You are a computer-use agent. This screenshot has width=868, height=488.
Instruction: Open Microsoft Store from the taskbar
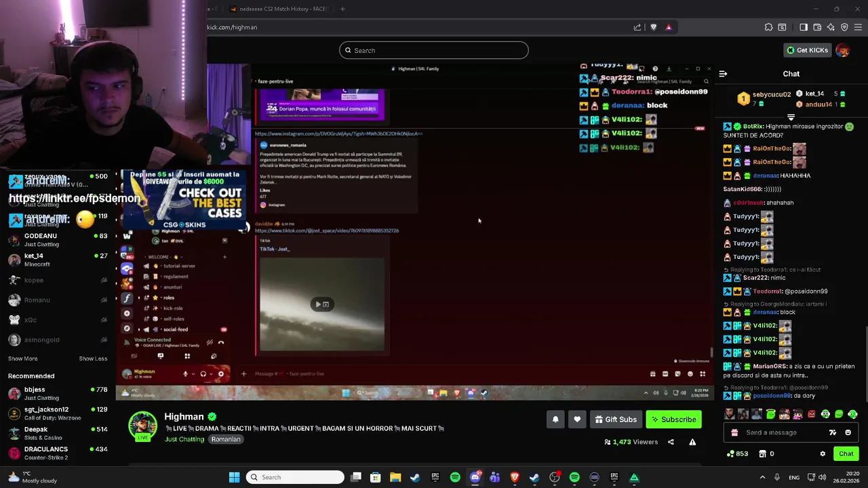[375, 477]
